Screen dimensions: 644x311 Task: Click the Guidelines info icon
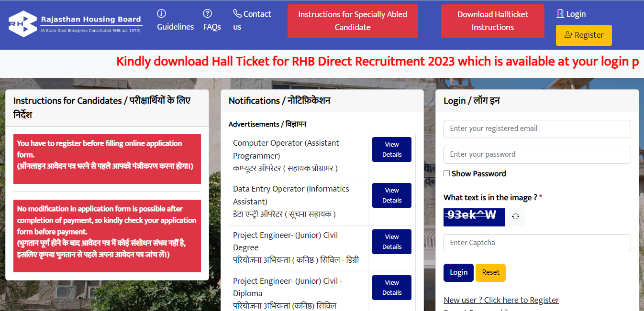click(x=162, y=13)
